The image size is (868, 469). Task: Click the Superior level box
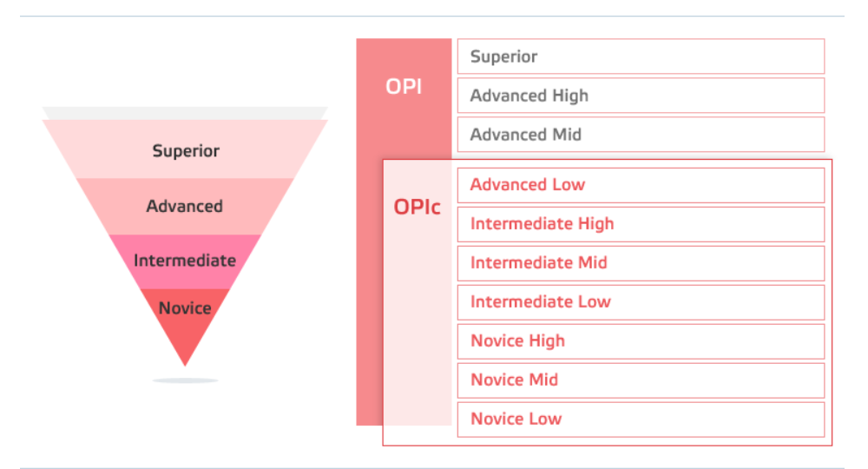point(641,56)
